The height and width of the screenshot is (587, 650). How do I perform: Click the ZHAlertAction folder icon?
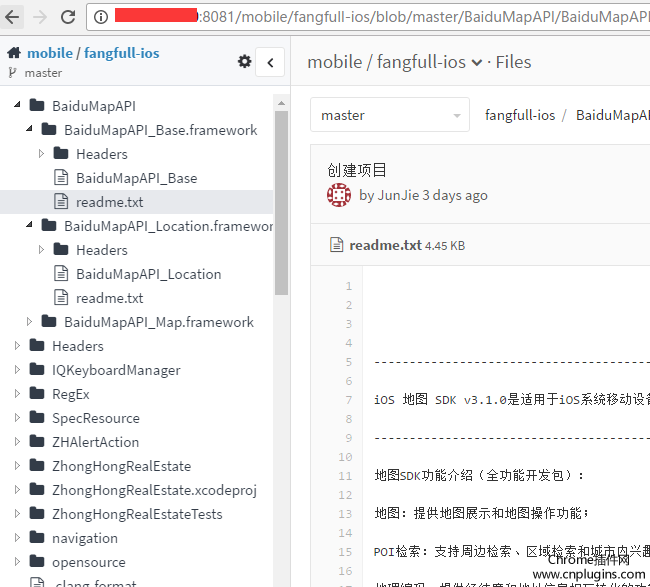37,441
